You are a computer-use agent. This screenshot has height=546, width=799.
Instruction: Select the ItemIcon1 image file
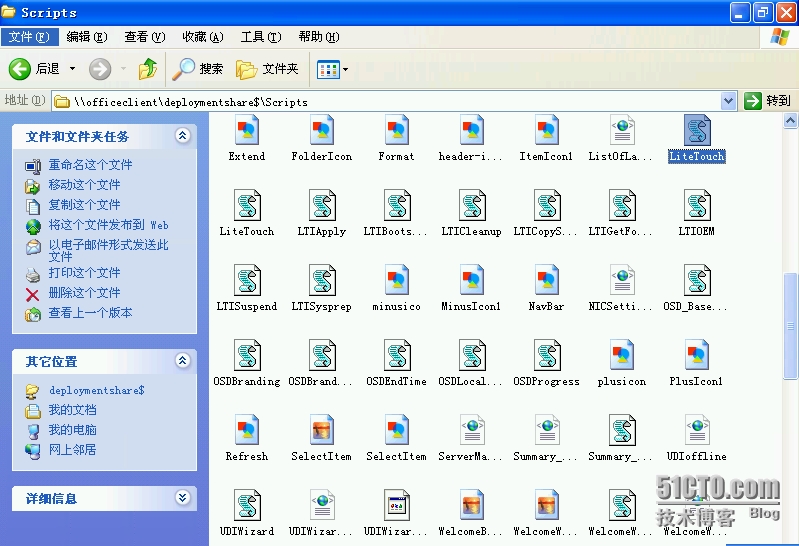[546, 138]
